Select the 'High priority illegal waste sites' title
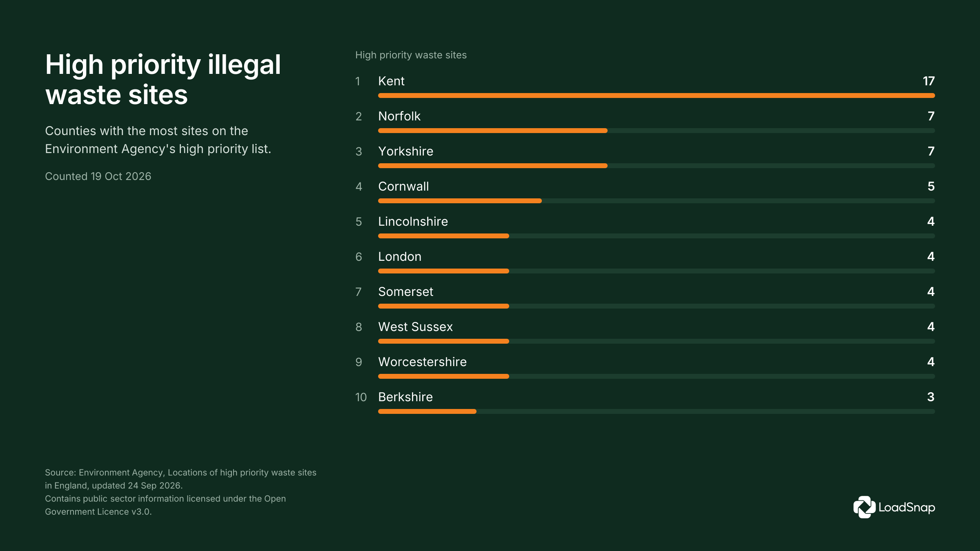980x551 pixels. (163, 80)
